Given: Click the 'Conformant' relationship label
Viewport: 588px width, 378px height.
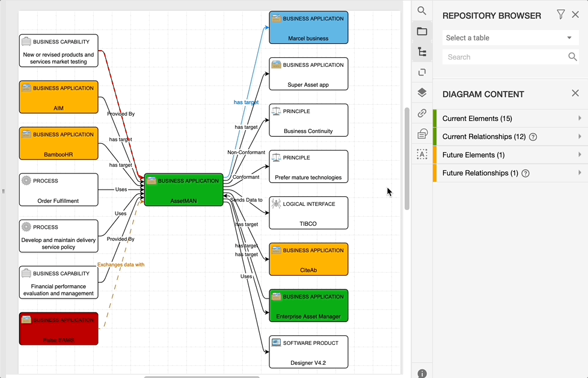Looking at the screenshot, I should click(246, 177).
